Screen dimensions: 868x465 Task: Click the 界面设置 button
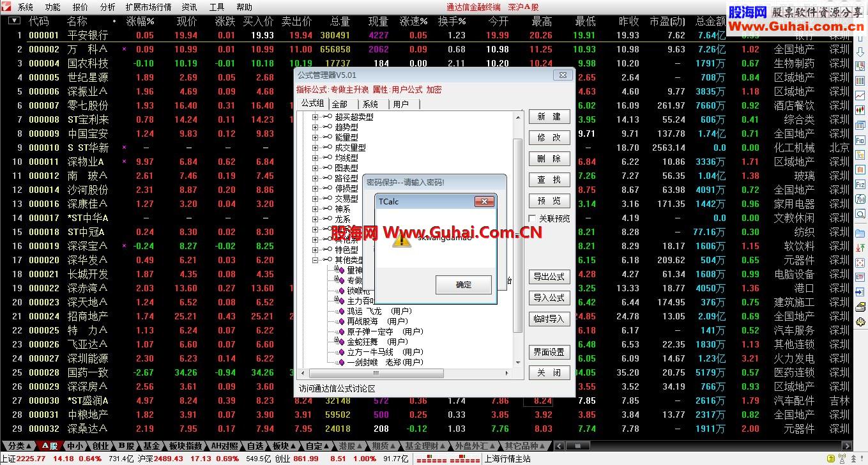549,352
